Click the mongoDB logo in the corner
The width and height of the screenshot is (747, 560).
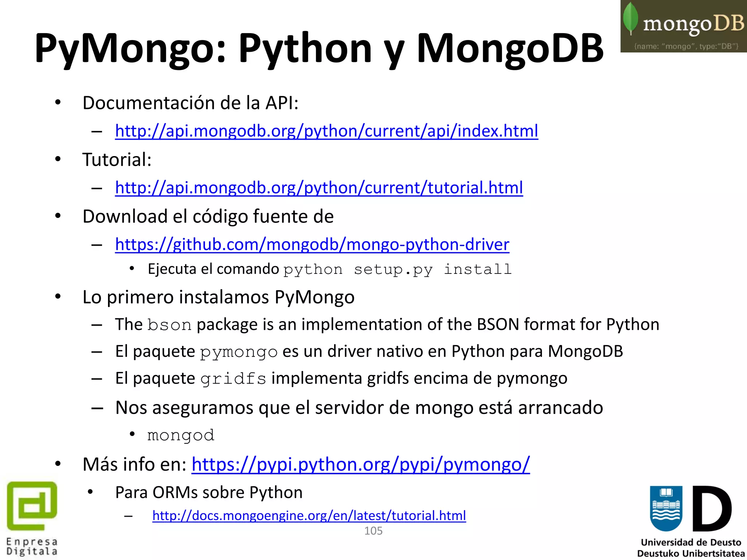coord(684,26)
